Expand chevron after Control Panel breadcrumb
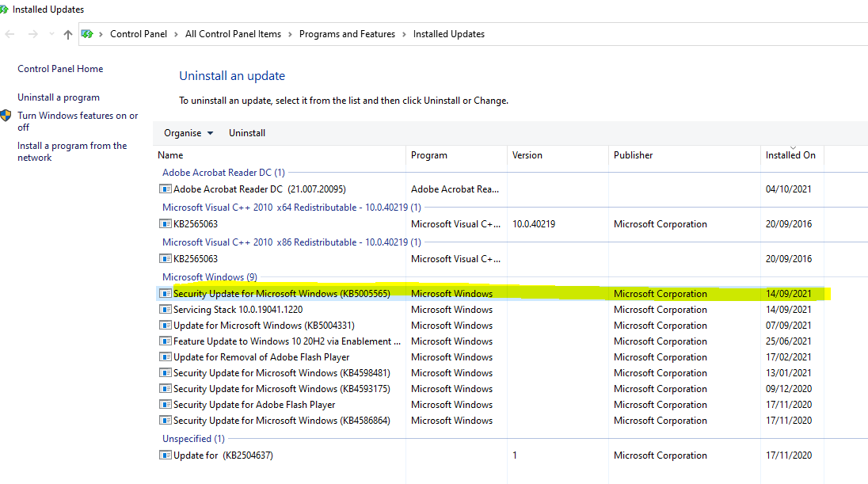The width and height of the screenshot is (868, 484). click(x=176, y=34)
